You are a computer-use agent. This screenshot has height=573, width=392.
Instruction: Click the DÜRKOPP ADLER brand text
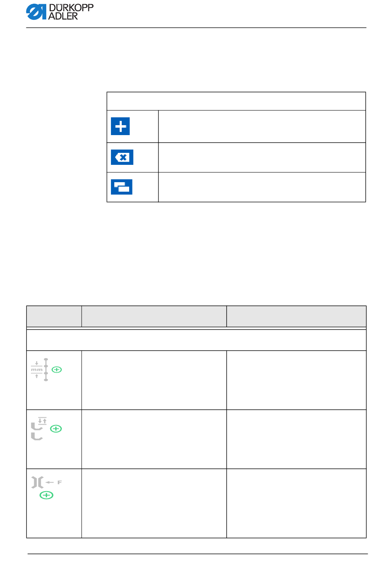coord(71,12)
